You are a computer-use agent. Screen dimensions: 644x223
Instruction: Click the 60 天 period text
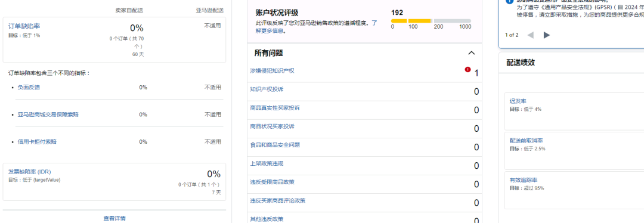pos(138,54)
